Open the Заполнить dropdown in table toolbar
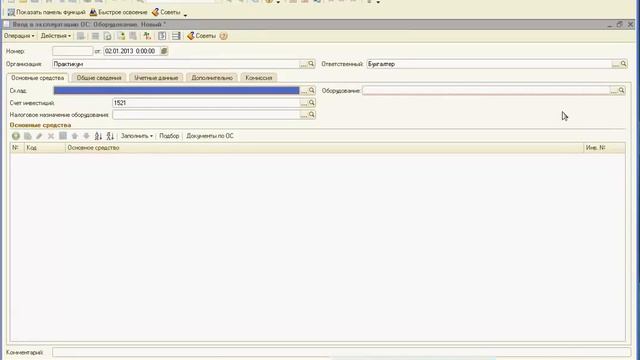The image size is (640, 360). [137, 136]
